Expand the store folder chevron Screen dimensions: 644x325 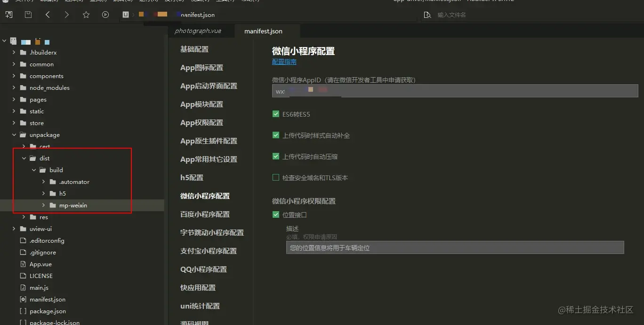14,123
